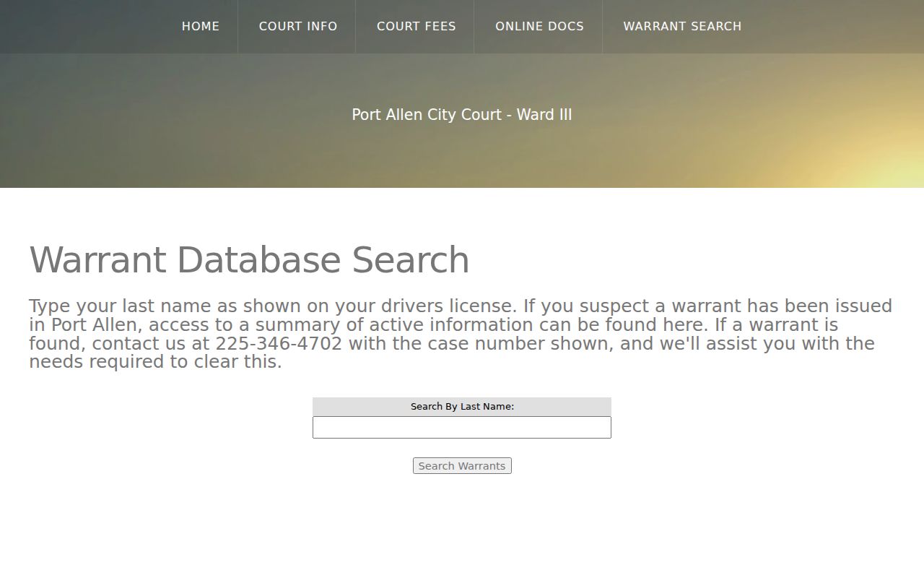Go to COURT INFO page
This screenshot has height=578, width=924.
click(x=298, y=26)
